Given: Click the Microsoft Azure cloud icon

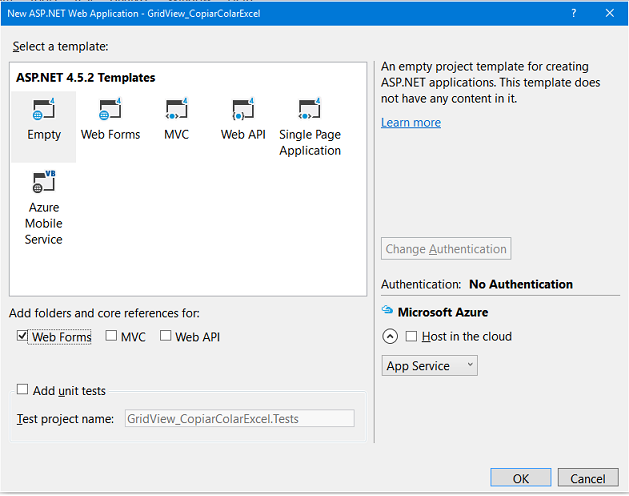Looking at the screenshot, I should 387,309.
